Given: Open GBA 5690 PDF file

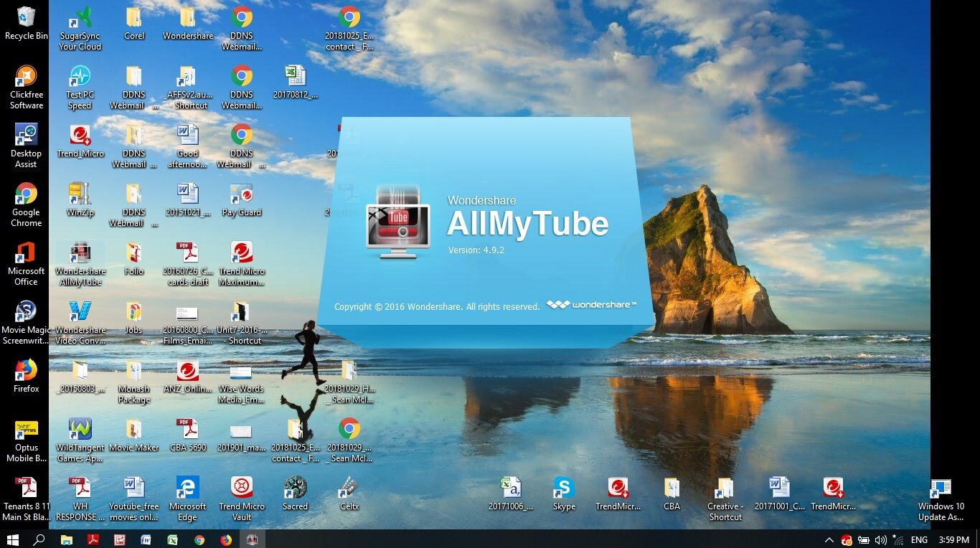Looking at the screenshot, I should point(188,435).
